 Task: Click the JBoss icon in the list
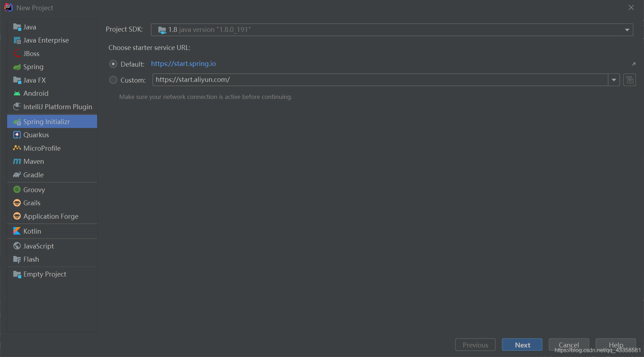pyautogui.click(x=17, y=54)
